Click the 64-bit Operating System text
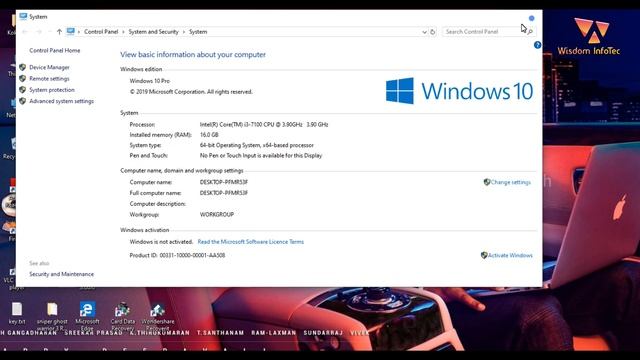This screenshot has height=360, width=640. click(x=257, y=145)
